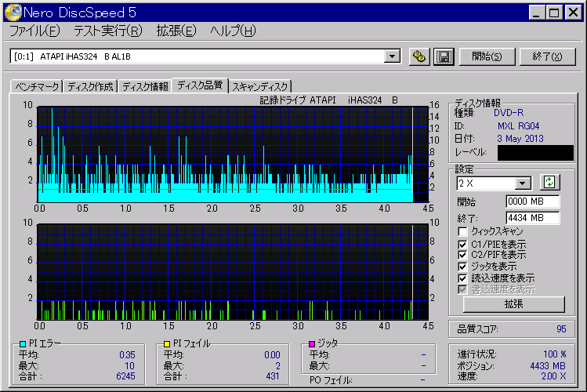587x392 pixels.
Task: Uncheck C2/PIFを表示 checkbox
Action: (462, 255)
